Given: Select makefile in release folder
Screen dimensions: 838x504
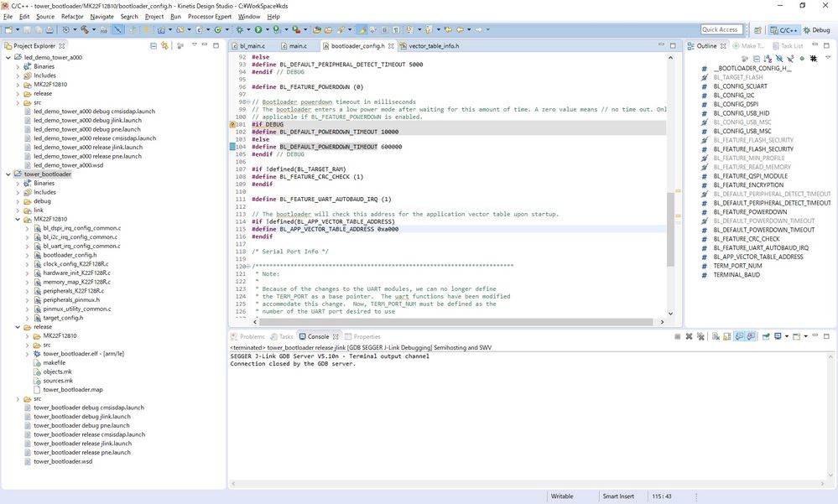Looking at the screenshot, I should point(54,363).
